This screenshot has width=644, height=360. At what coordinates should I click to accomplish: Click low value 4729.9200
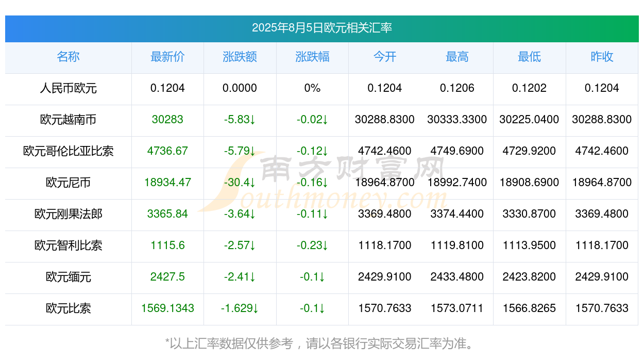(529, 151)
